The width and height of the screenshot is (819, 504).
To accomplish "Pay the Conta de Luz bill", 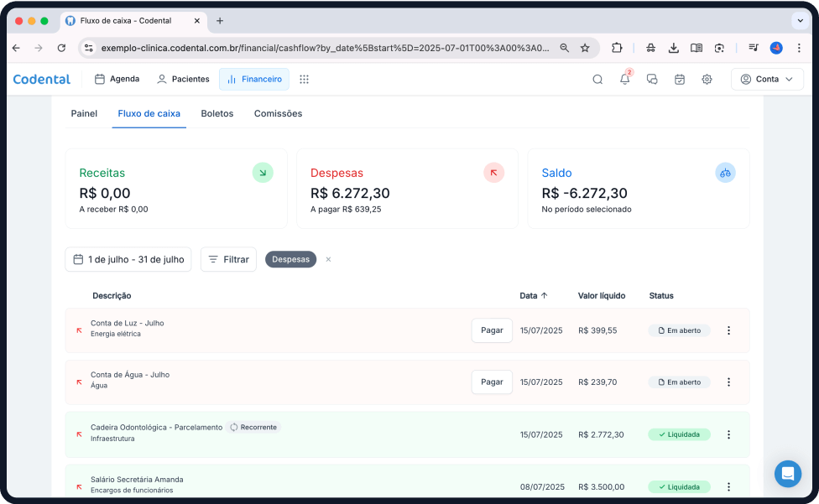I will click(492, 330).
